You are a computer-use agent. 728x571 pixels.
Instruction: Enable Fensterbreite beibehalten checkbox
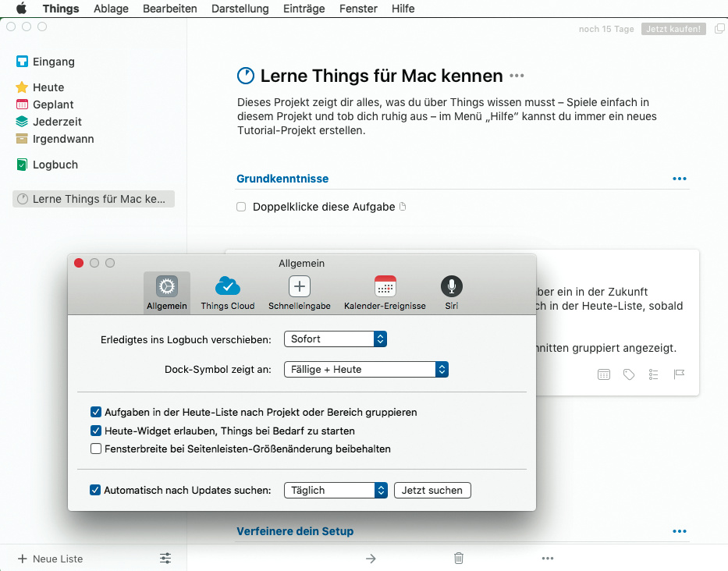(x=96, y=449)
